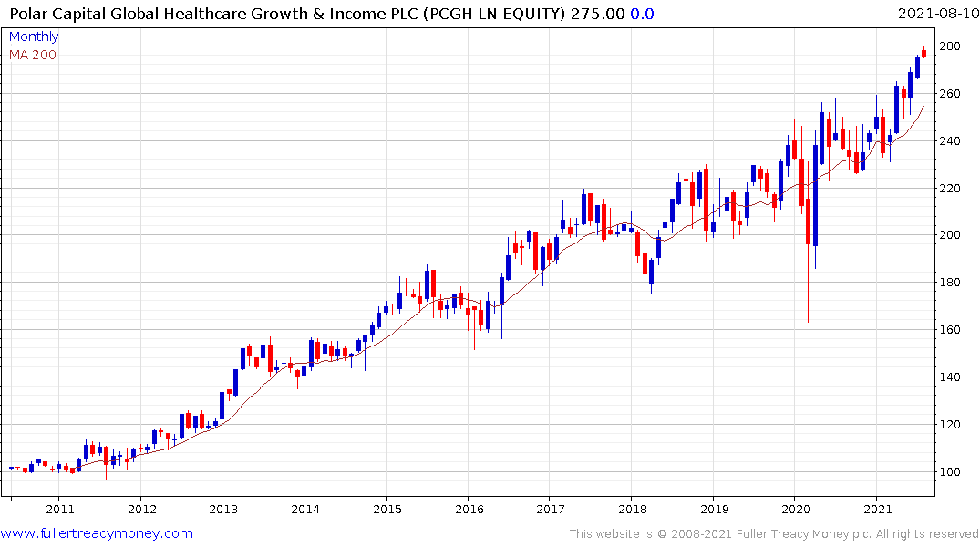This screenshot has height=547, width=980.
Task: Select the 'Monthly' period label
Action: pyautogui.click(x=34, y=36)
